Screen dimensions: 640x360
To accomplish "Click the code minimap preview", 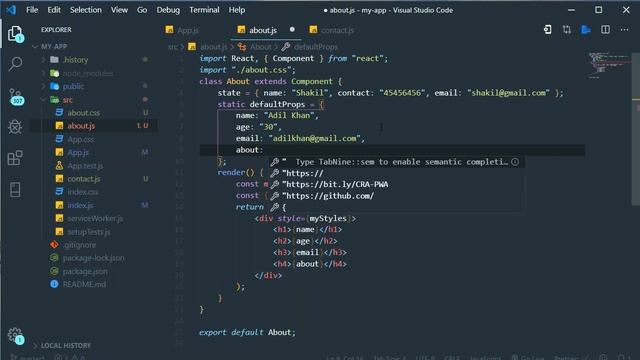I will (x=609, y=65).
